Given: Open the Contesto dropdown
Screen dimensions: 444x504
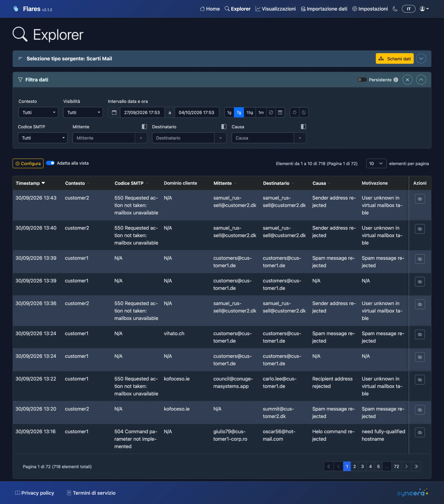Looking at the screenshot, I should 38,112.
